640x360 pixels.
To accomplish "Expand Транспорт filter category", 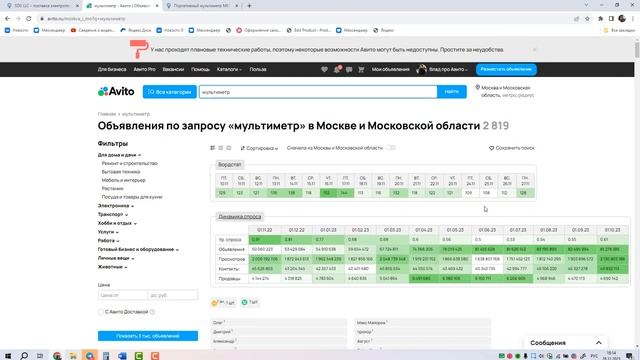I will (113, 214).
